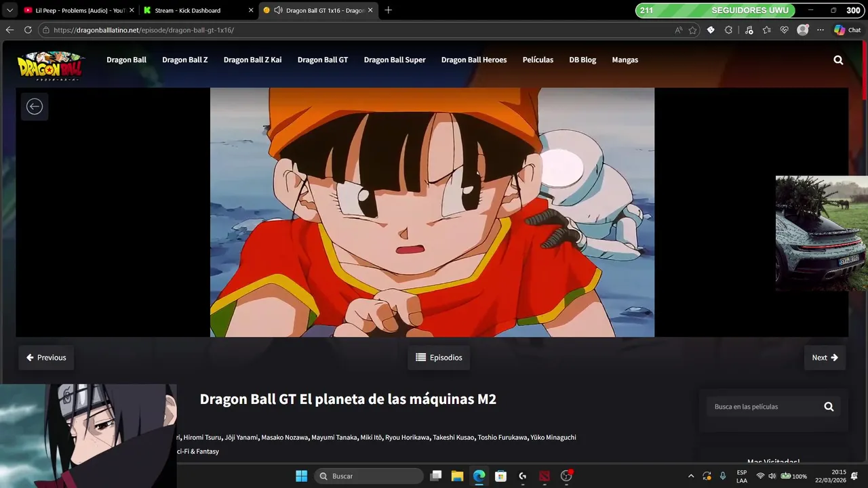Open cast link Jōji Yanami
The width and height of the screenshot is (868, 488).
click(x=241, y=437)
